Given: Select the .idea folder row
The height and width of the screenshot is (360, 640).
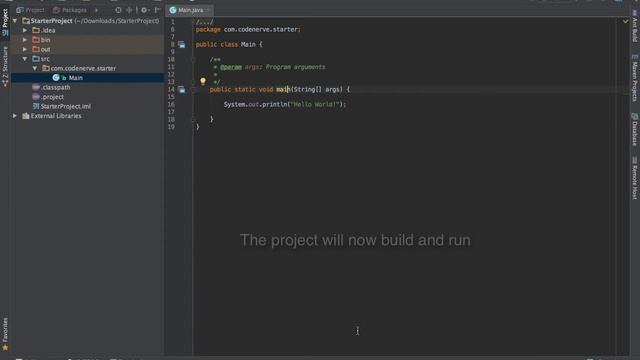Looking at the screenshot, I should 88,30.
